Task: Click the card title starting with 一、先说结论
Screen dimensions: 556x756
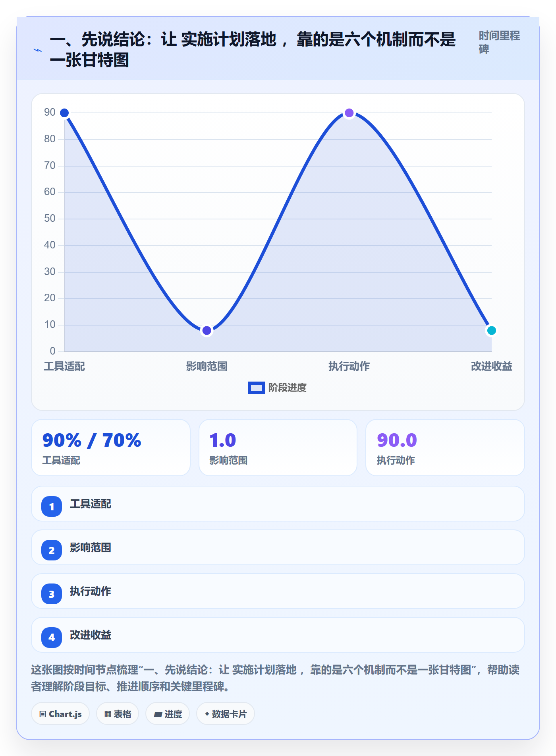Action: pos(253,50)
